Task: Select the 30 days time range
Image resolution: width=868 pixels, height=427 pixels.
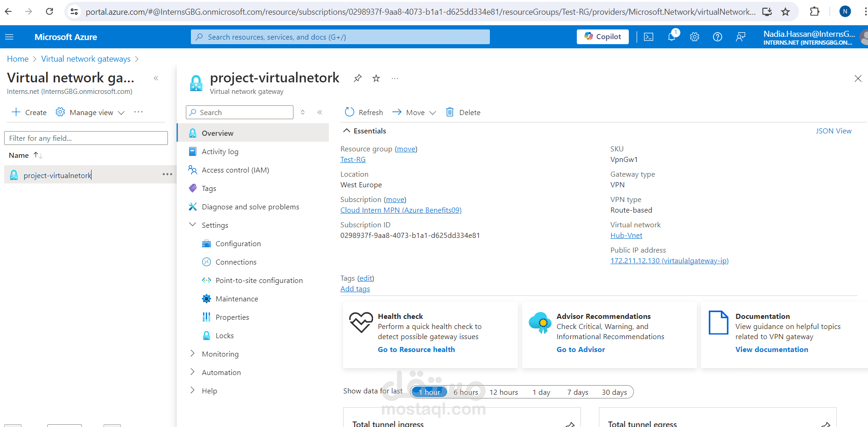Action: pyautogui.click(x=614, y=392)
